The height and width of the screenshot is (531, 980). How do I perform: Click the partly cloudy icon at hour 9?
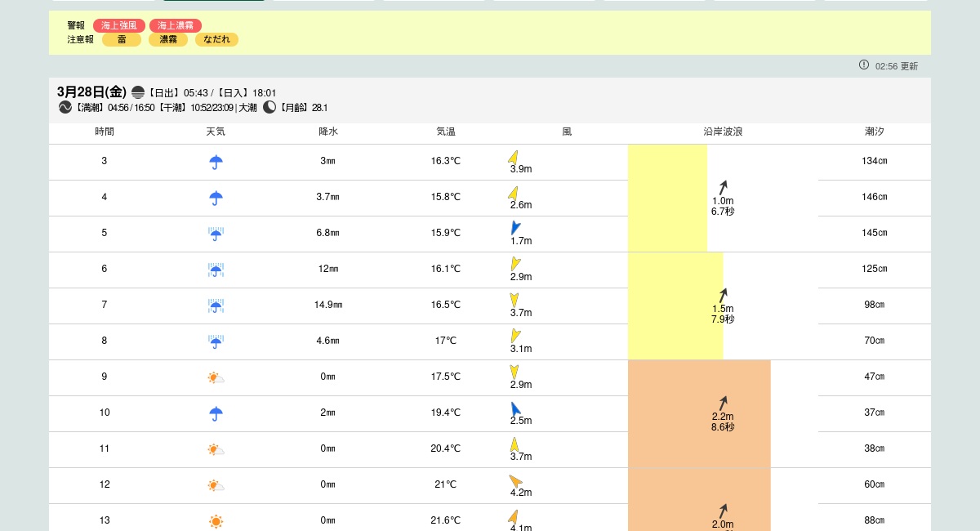(x=216, y=377)
